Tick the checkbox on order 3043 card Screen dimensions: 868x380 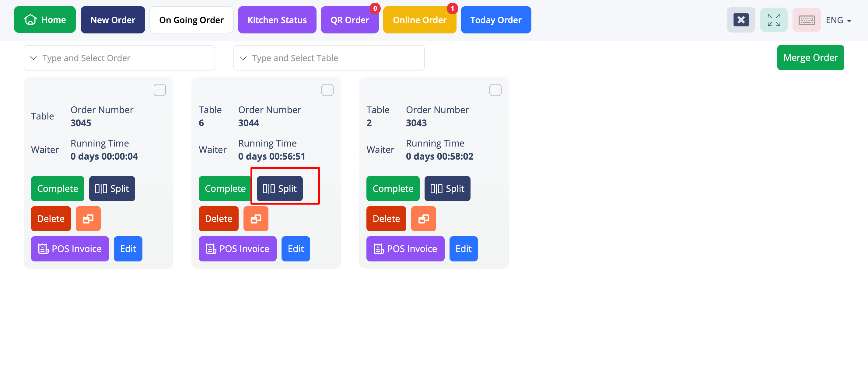495,90
